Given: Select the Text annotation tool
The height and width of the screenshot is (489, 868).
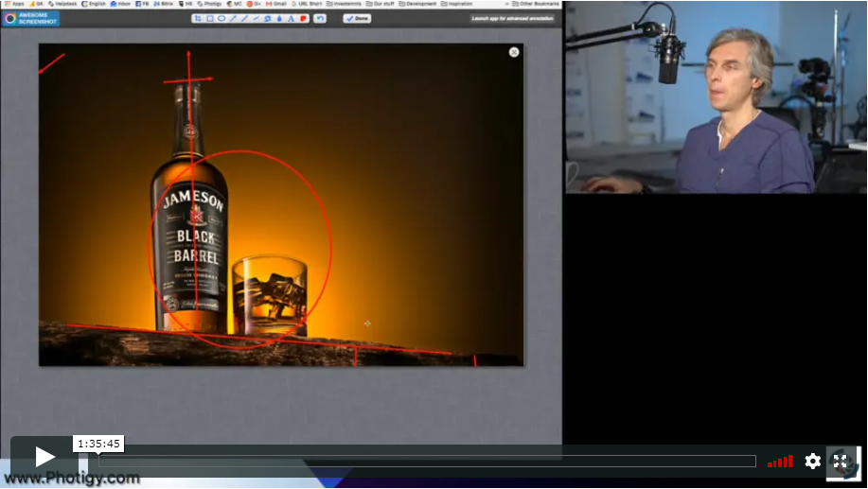Looking at the screenshot, I should 292,18.
